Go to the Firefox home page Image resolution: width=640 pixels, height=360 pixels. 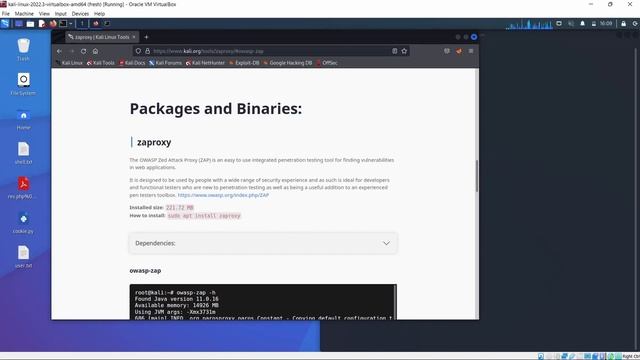[x=95, y=51]
